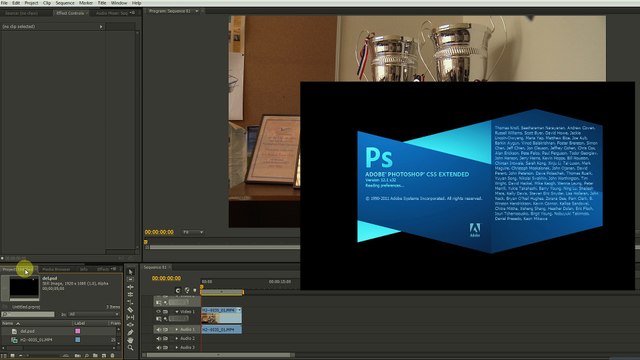Open the Effect Controls panel menu
This screenshot has width=640, height=360.
132,13
